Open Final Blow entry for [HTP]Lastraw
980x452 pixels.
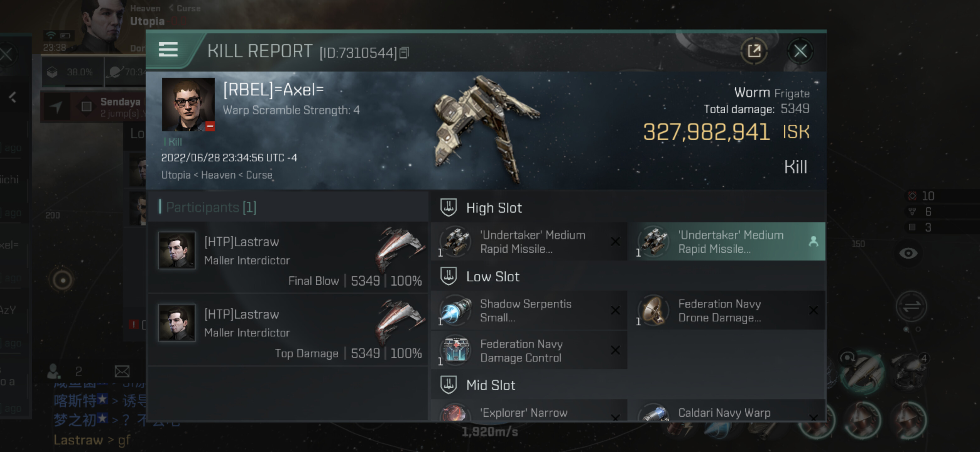pos(288,258)
